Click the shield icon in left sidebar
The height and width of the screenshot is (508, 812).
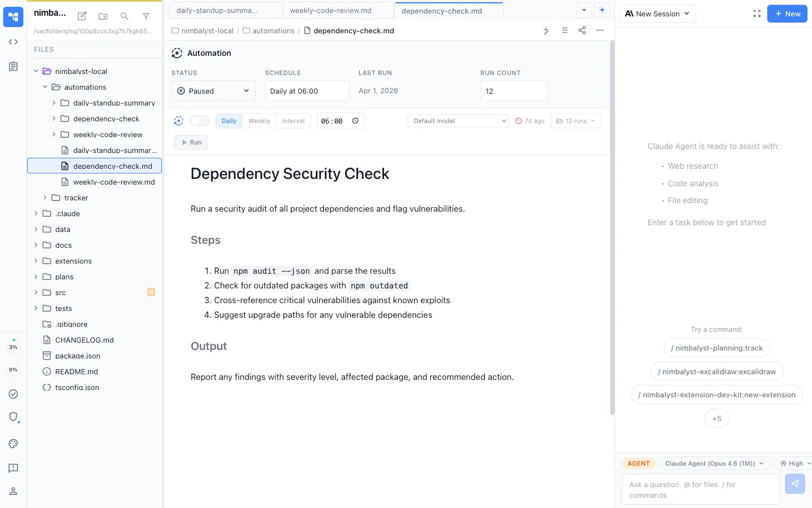(x=14, y=417)
